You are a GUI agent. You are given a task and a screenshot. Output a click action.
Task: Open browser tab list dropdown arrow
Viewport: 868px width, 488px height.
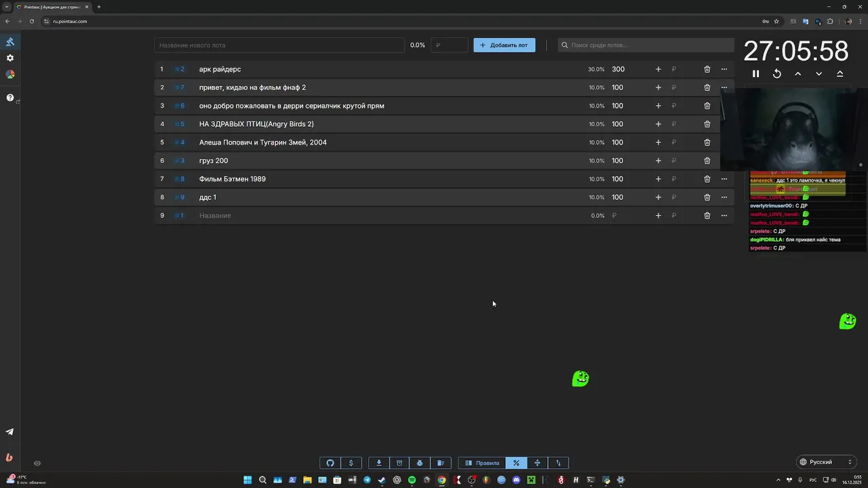pyautogui.click(x=7, y=7)
